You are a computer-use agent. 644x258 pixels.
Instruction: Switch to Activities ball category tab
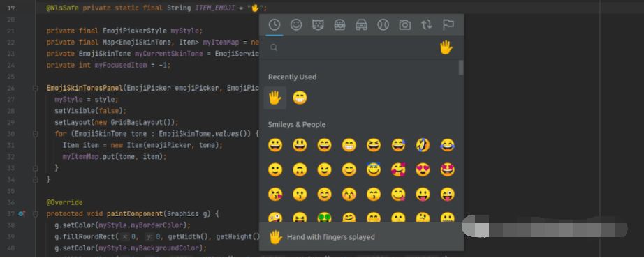pyautogui.click(x=383, y=25)
